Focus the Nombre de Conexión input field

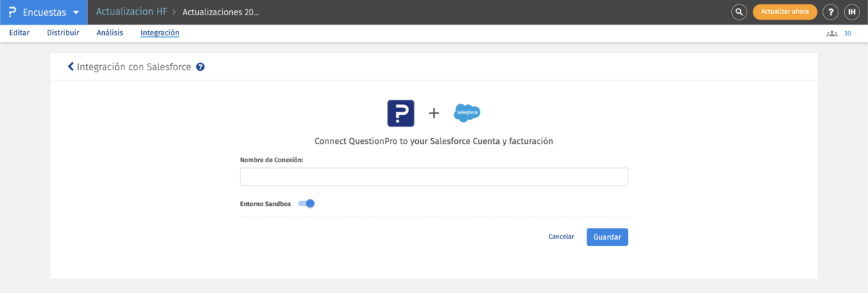[434, 177]
